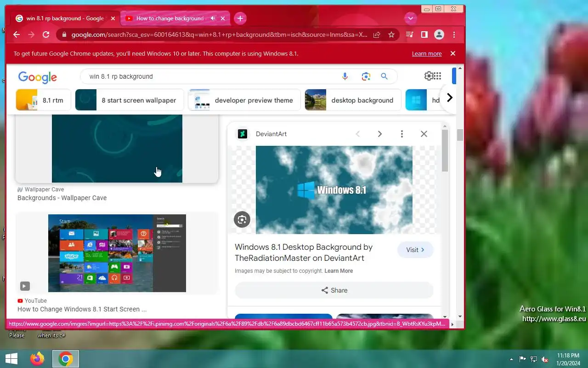Close the DeviantArt image preview panel

pos(424,134)
